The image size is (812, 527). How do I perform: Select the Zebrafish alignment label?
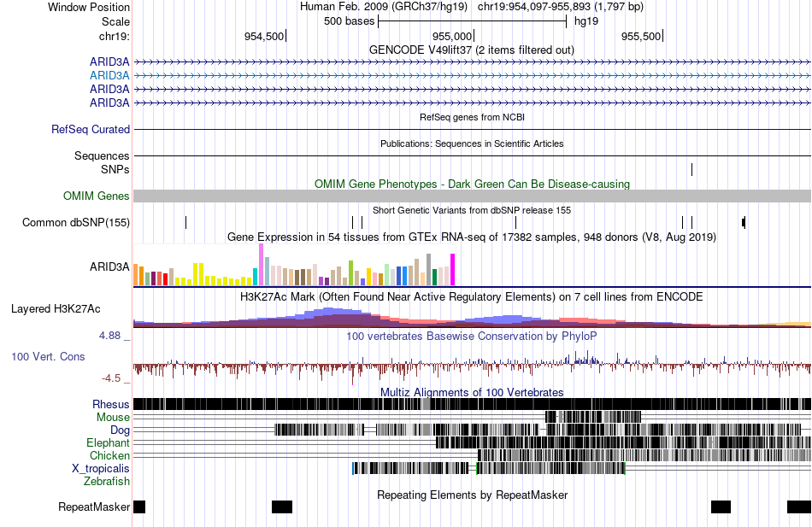(107, 482)
